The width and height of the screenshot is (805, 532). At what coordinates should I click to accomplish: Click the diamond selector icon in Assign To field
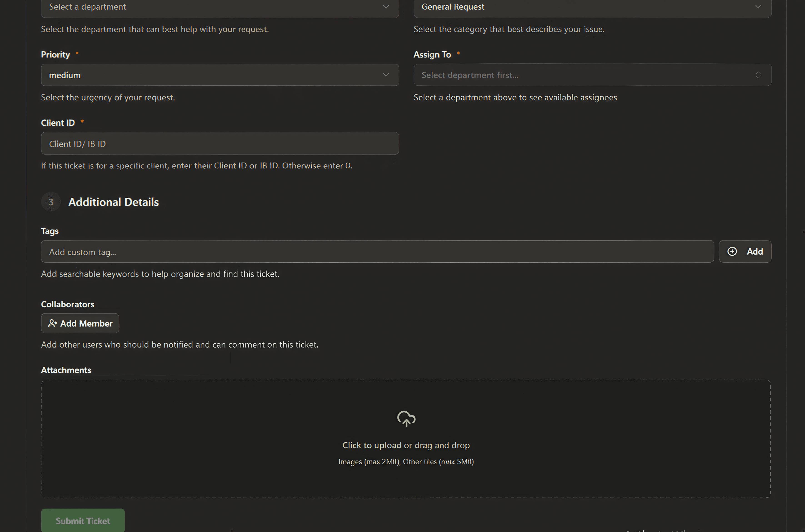point(759,75)
